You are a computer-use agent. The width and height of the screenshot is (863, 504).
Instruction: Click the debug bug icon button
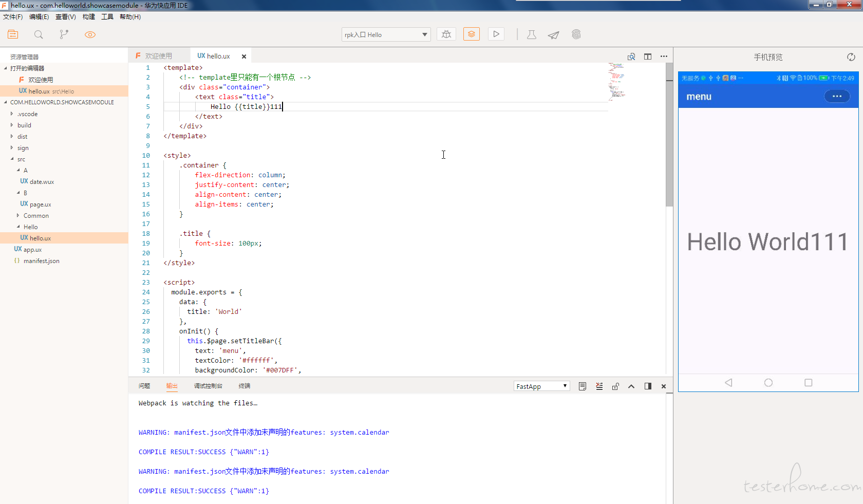(446, 34)
